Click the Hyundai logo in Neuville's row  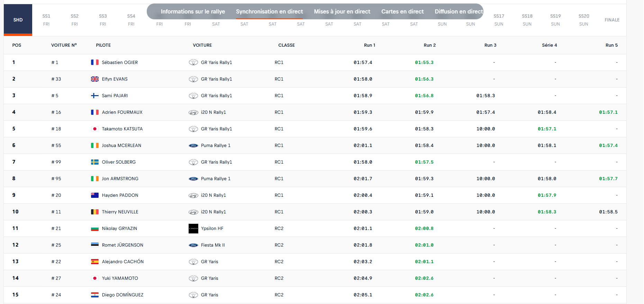193,212
